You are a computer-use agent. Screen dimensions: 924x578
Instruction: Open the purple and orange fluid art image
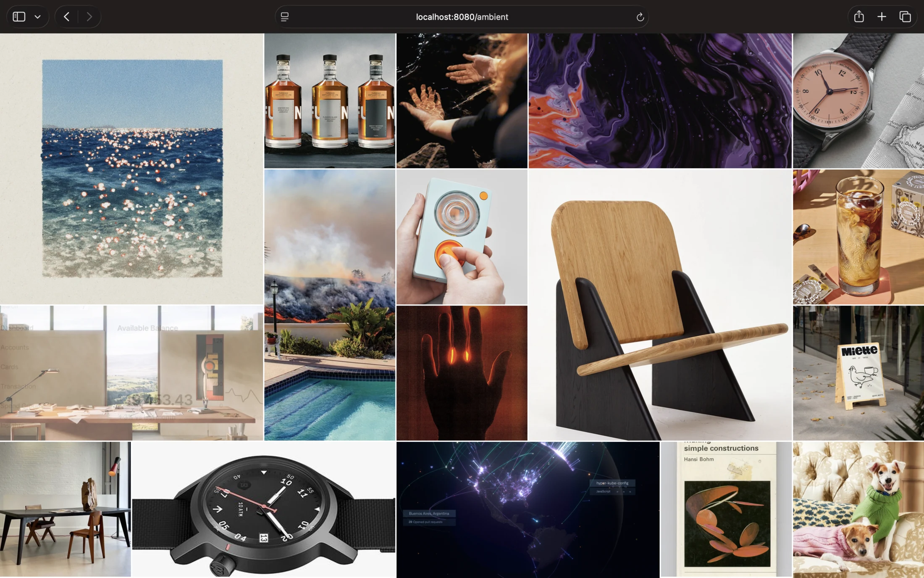[x=660, y=101]
